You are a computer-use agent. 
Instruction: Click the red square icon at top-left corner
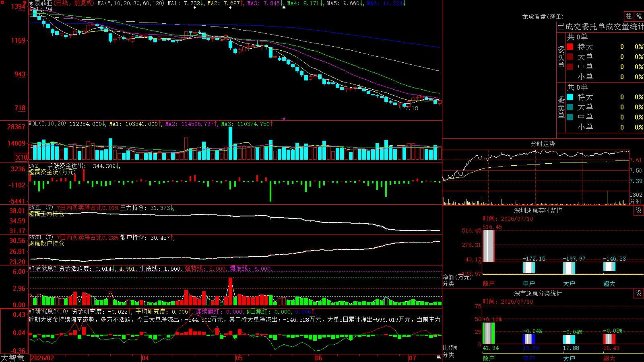[2, 2]
